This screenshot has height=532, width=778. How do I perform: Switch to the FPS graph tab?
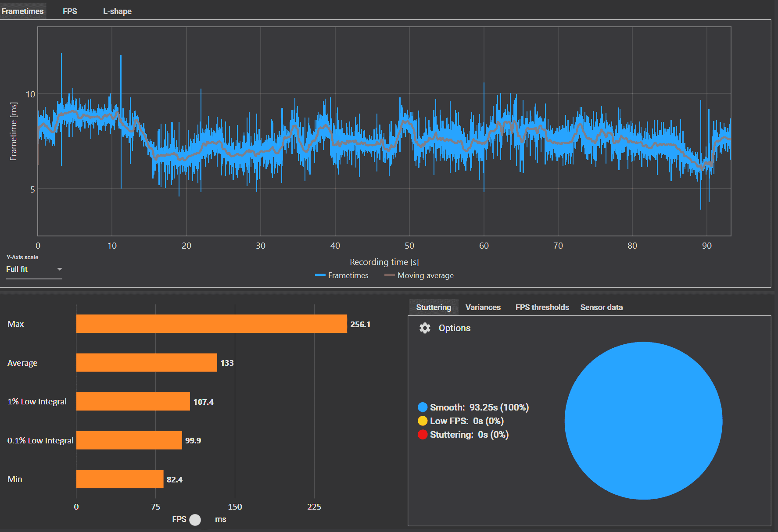coord(70,11)
